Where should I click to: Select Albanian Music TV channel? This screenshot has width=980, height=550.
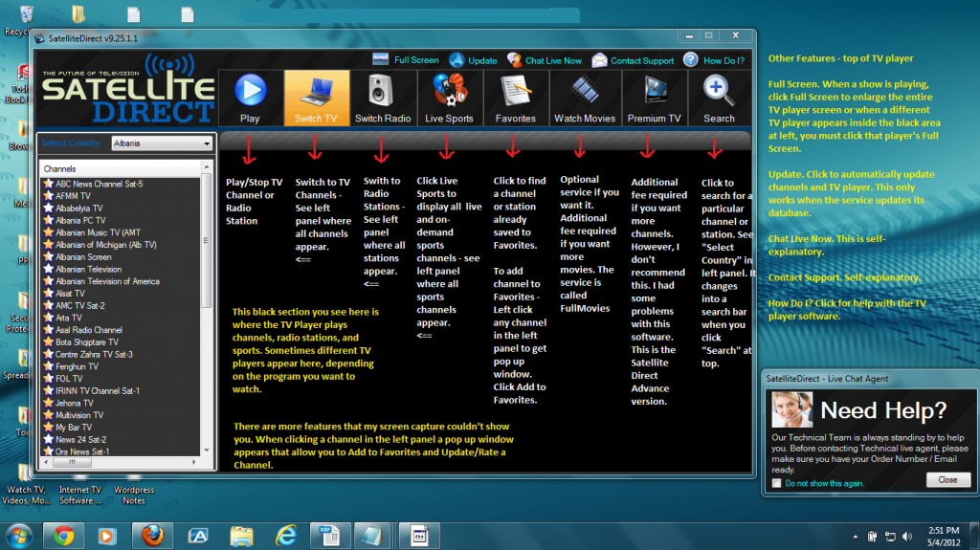pyautogui.click(x=98, y=232)
